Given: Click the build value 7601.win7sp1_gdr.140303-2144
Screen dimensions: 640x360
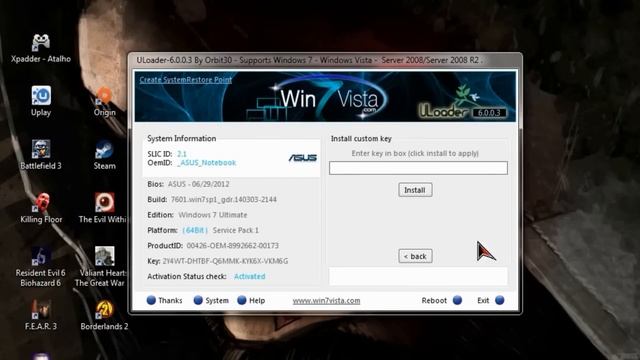Looking at the screenshot, I should coord(224,199).
